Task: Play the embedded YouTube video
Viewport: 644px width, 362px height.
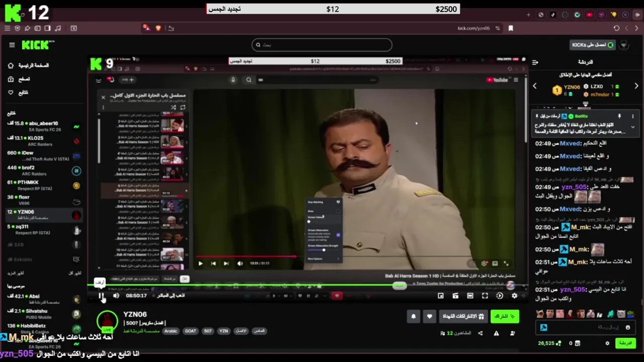Action: pyautogui.click(x=200, y=263)
